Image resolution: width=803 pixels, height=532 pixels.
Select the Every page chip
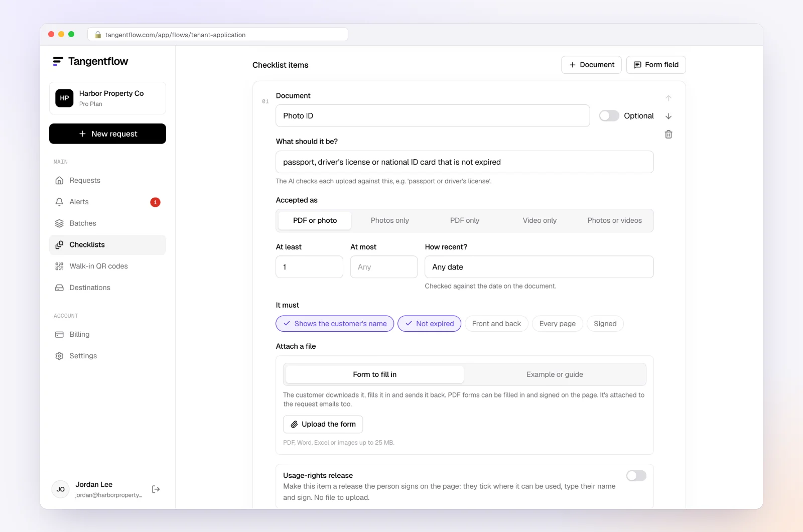tap(558, 324)
